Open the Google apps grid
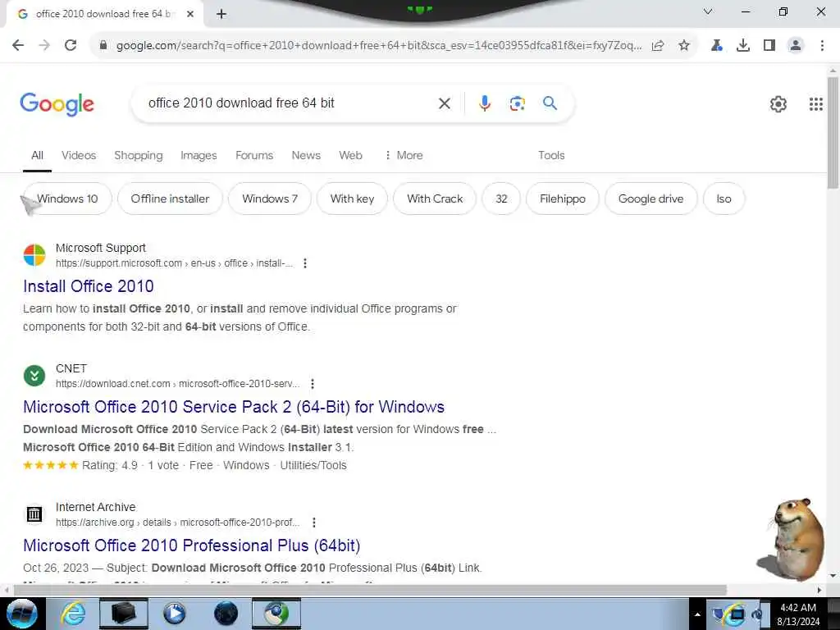 tap(816, 104)
